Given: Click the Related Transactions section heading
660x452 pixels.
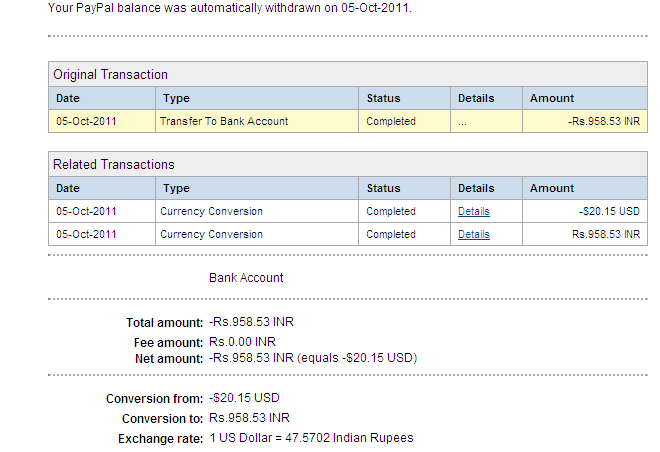Looking at the screenshot, I should pos(113,165).
